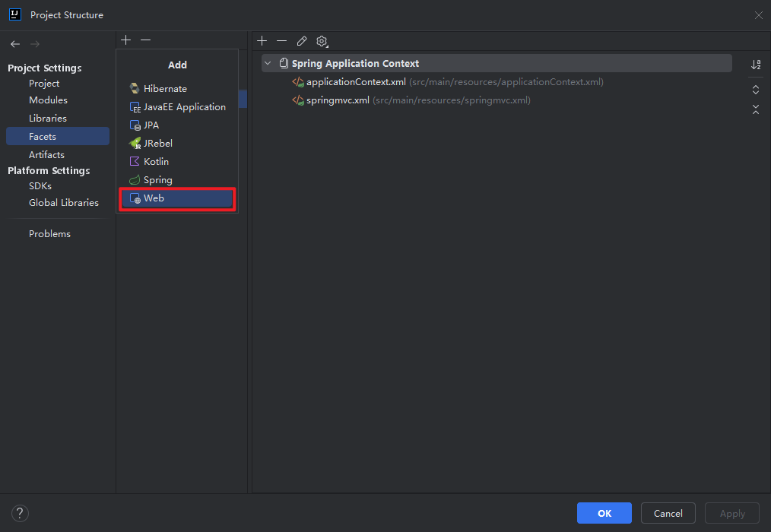Open the Problems section
The height and width of the screenshot is (532, 771).
[x=49, y=233]
